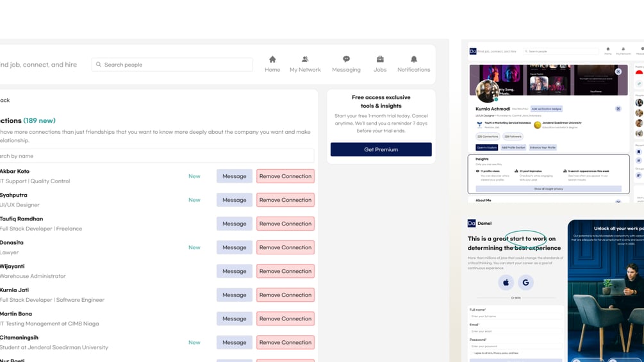Click the bookmark icon in preview sidebar
The height and width of the screenshot is (362, 644).
pyautogui.click(x=639, y=152)
